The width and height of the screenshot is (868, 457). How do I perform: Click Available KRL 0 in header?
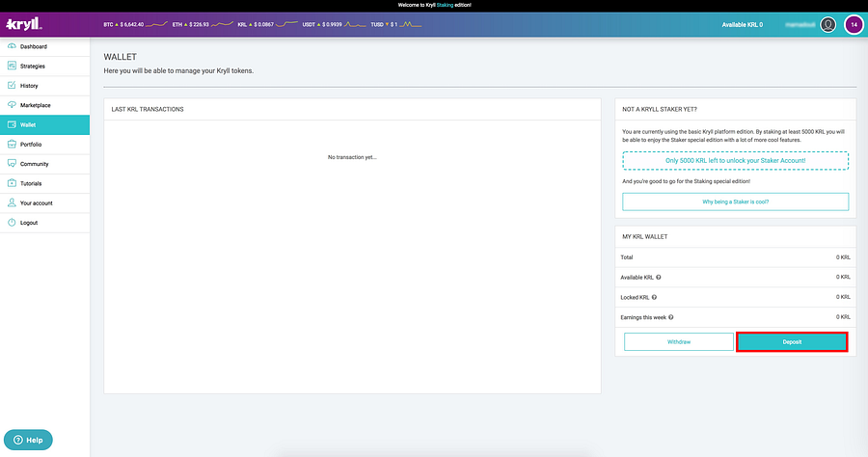coord(743,25)
